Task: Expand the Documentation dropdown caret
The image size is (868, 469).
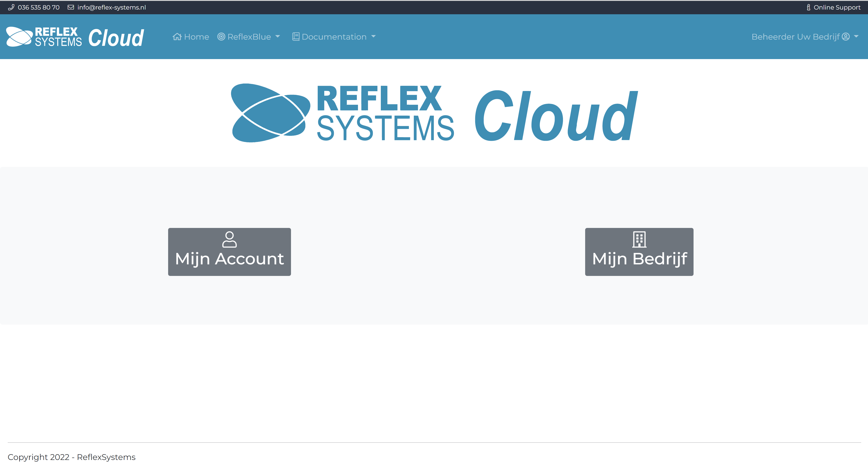Action: point(373,36)
